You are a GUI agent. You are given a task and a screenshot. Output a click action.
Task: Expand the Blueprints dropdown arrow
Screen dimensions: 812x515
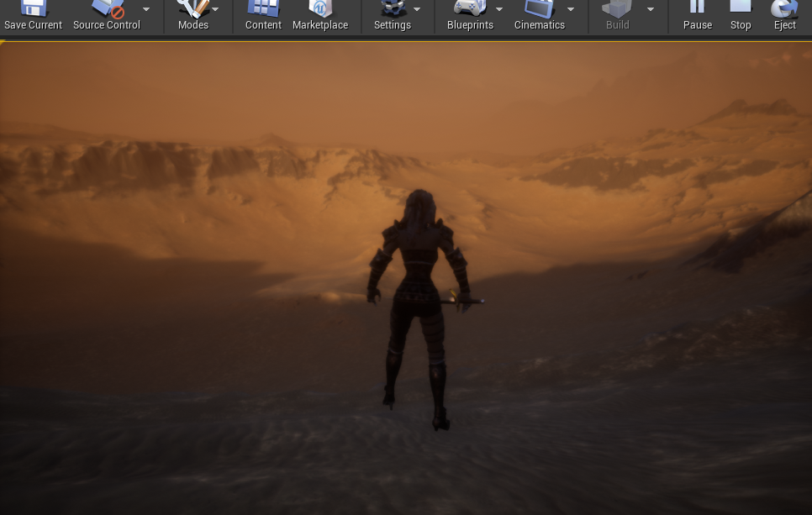point(499,9)
